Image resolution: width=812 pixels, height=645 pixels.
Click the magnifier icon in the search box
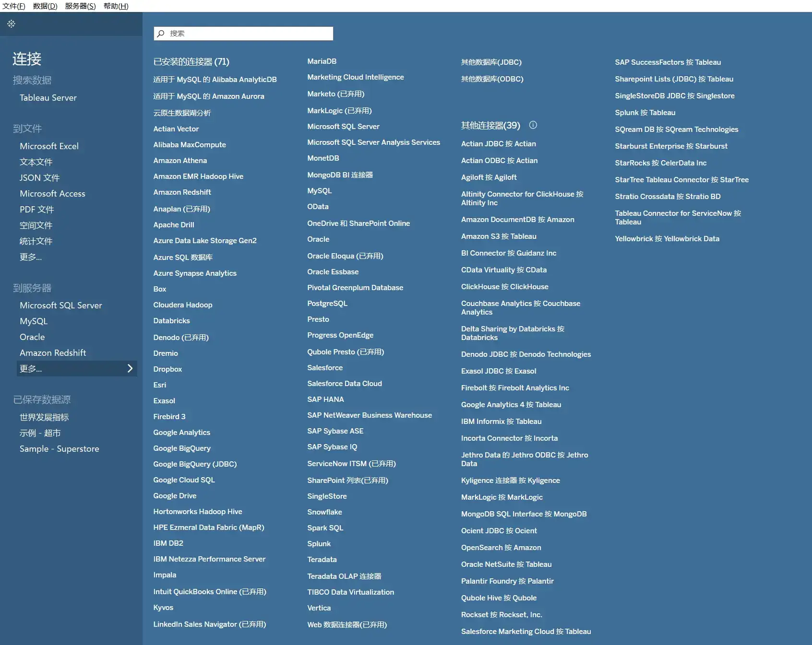(161, 34)
